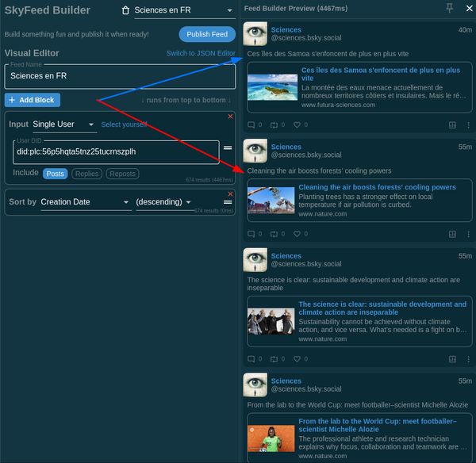View stats icon on forests' cooling post

tap(452, 234)
